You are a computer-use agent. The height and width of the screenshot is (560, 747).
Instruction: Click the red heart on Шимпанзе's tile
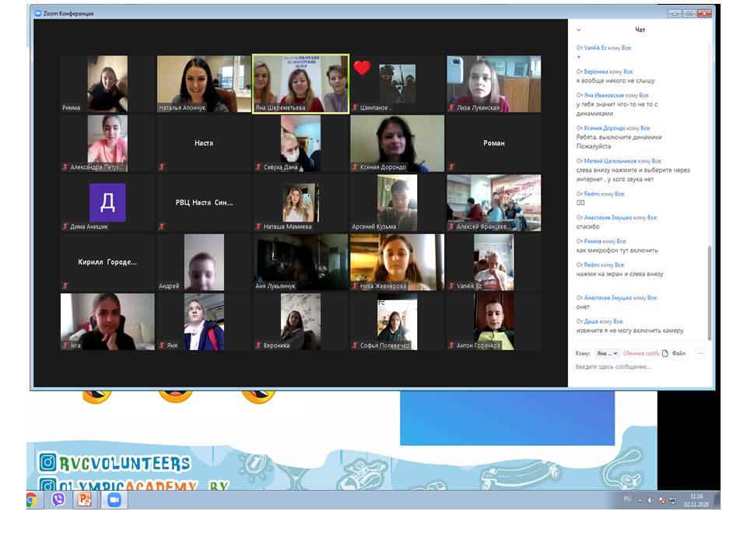click(362, 68)
